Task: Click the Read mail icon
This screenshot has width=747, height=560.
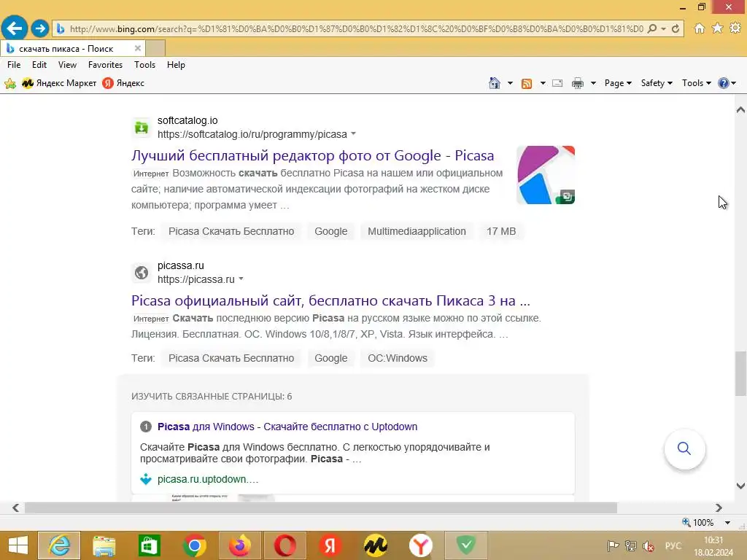Action: pos(557,83)
